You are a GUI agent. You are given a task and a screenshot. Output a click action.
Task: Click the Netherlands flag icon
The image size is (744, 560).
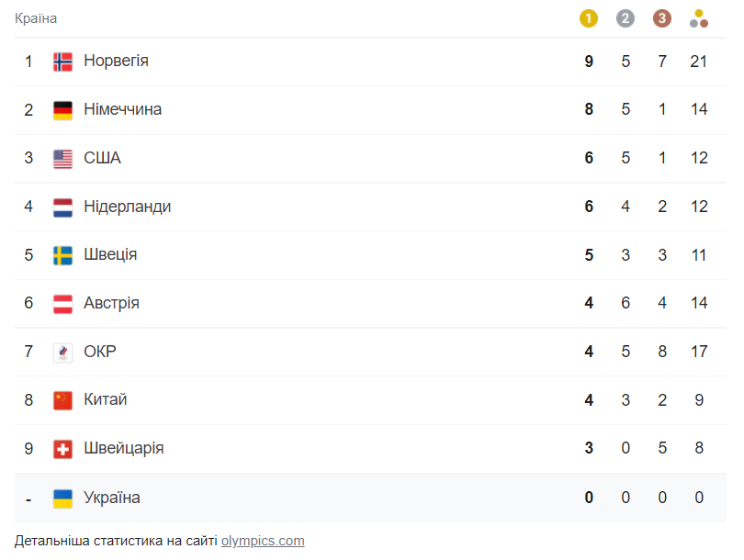tap(62, 206)
